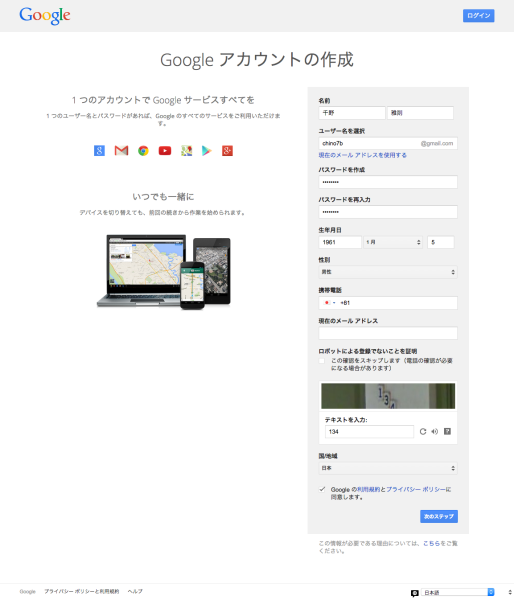
Task: Open the country/region dropdown showing 日本
Action: [x=388, y=468]
